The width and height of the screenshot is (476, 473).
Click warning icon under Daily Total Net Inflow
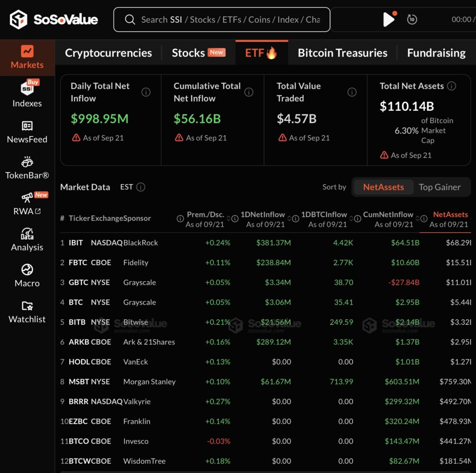(x=76, y=138)
